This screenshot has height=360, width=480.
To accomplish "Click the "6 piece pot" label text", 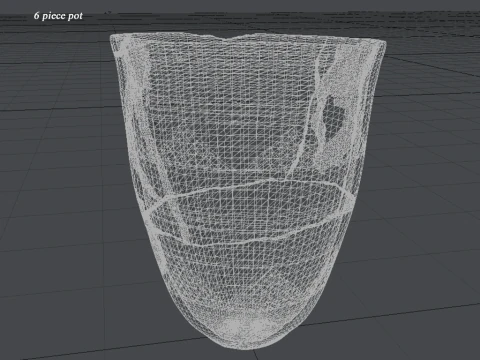I will [58, 16].
